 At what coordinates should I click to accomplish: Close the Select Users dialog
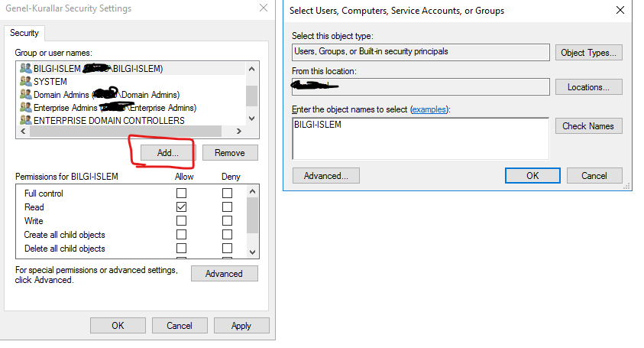(x=620, y=10)
